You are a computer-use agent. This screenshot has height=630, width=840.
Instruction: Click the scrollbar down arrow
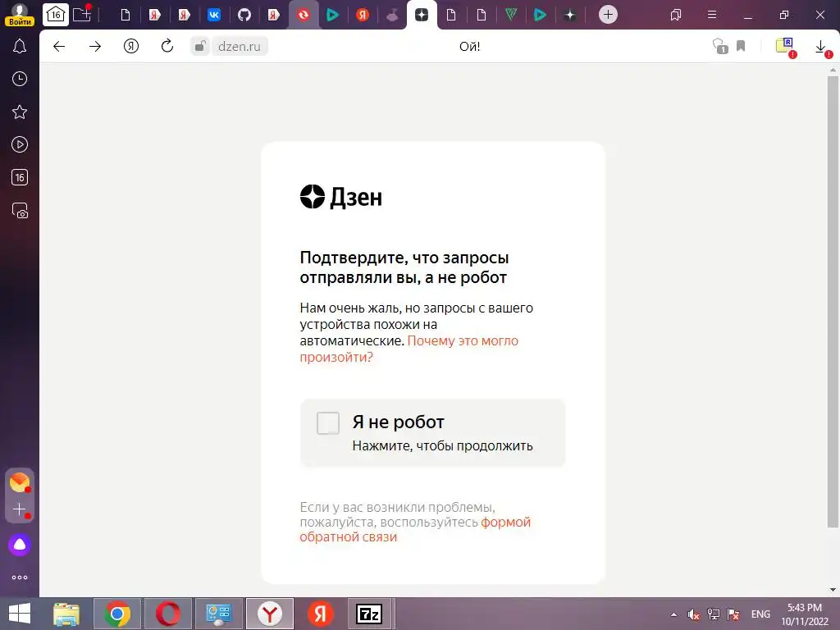coord(833,590)
